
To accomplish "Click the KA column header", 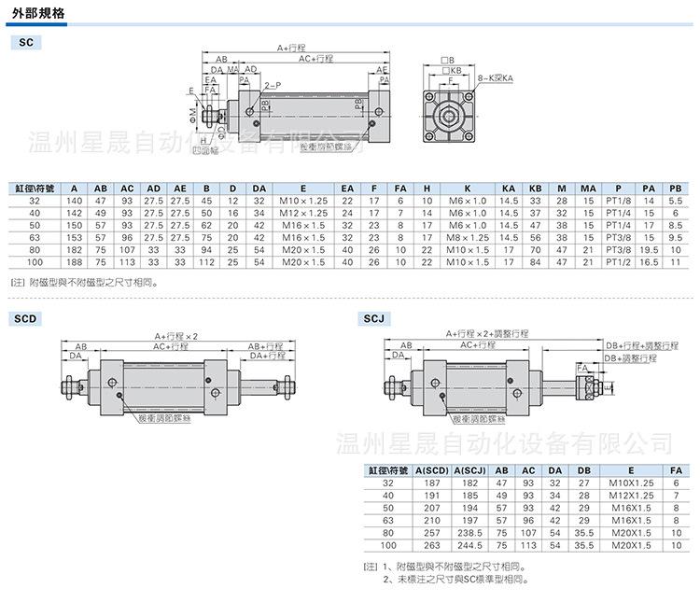I will click(508, 189).
